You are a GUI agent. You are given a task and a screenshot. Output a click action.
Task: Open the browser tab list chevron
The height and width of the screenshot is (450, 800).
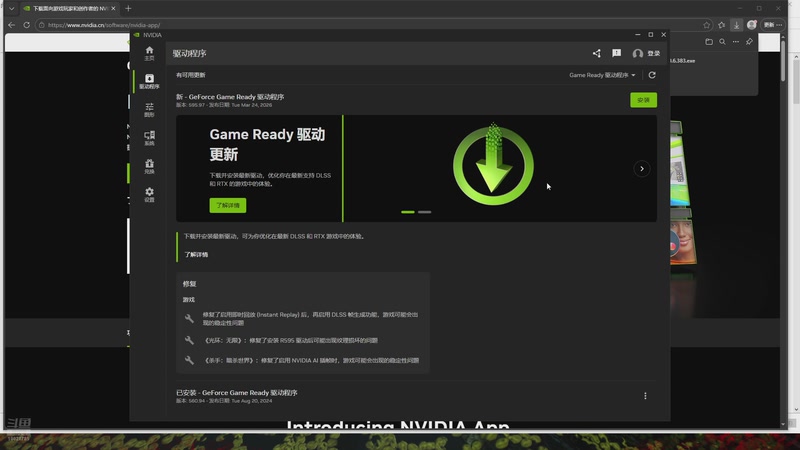tap(11, 8)
